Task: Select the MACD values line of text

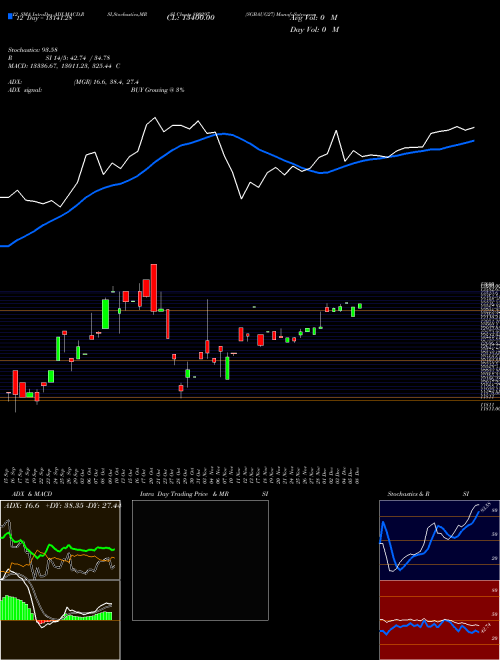Action: tap(64, 66)
